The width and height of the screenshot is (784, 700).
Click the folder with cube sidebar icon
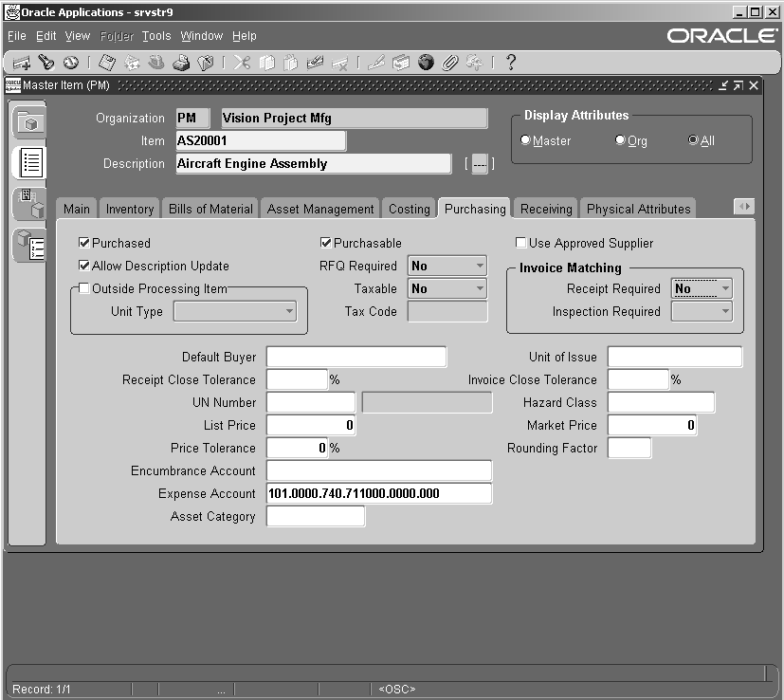pos(29,121)
